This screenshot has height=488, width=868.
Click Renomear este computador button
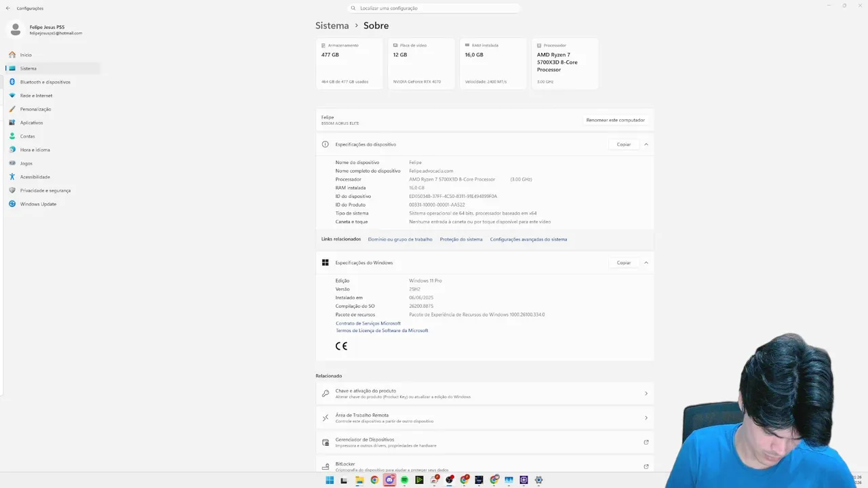click(x=616, y=120)
